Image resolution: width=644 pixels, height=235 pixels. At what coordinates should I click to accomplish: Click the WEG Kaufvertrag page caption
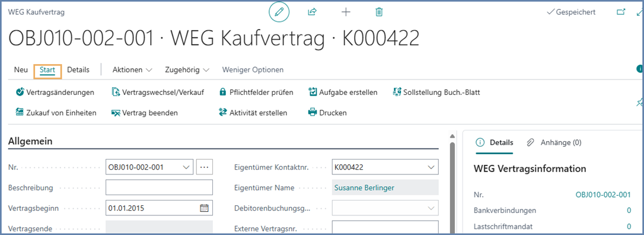pos(36,12)
